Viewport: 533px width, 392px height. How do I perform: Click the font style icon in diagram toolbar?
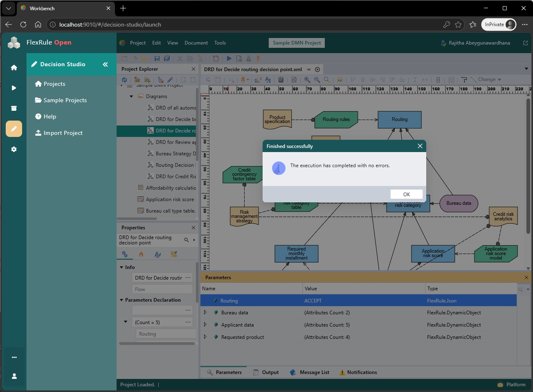(268, 80)
